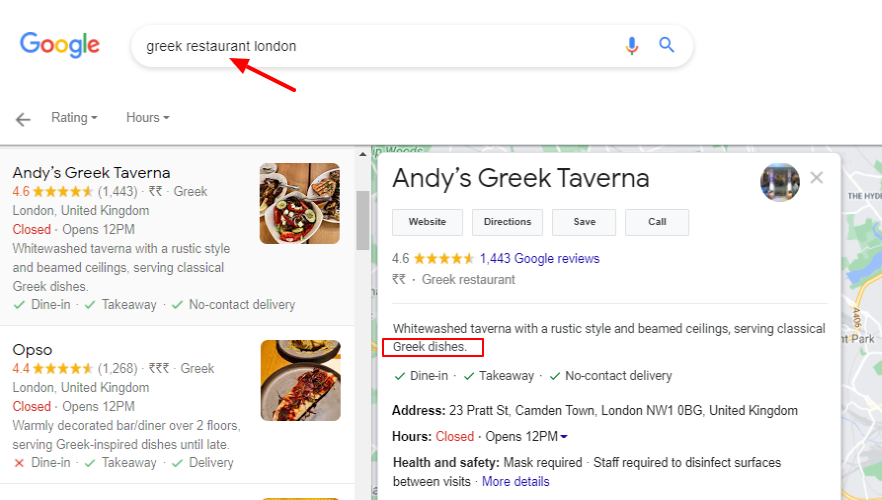Open Andy's Greek Taverna profile photo
The width and height of the screenshot is (882, 500).
[779, 182]
